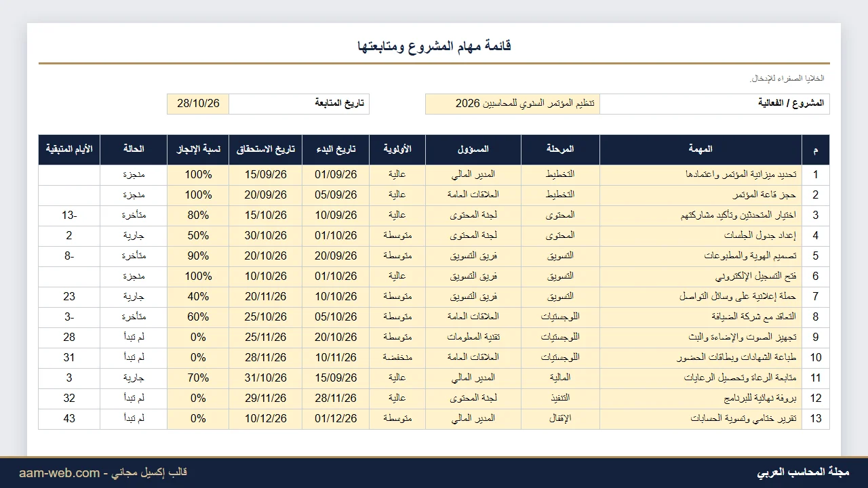
Task: Select the "الإقفال" stage cell
Action: pyautogui.click(x=560, y=419)
